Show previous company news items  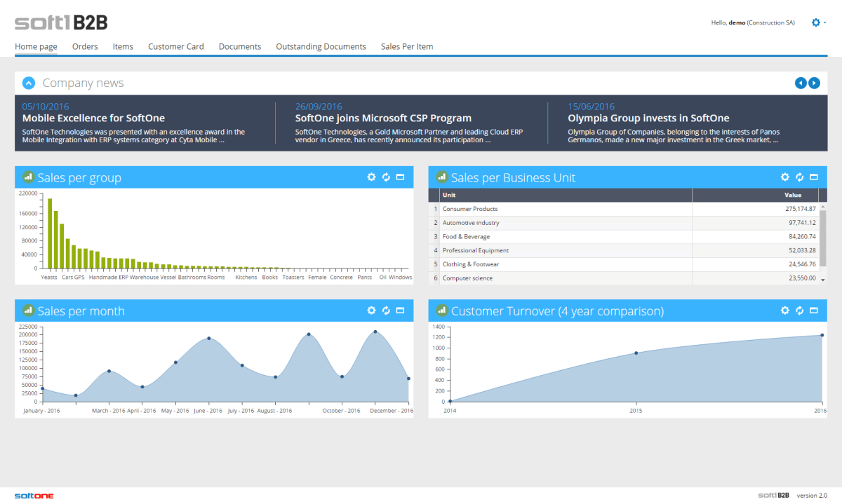coord(801,83)
